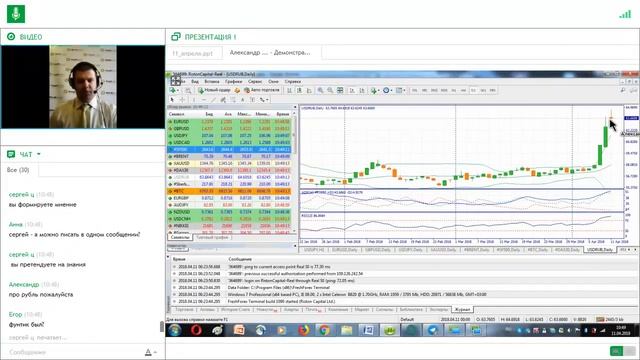Viewport: 640px width, 360px height.
Task: Toggle the green switch at bottom right
Action: click(x=623, y=351)
